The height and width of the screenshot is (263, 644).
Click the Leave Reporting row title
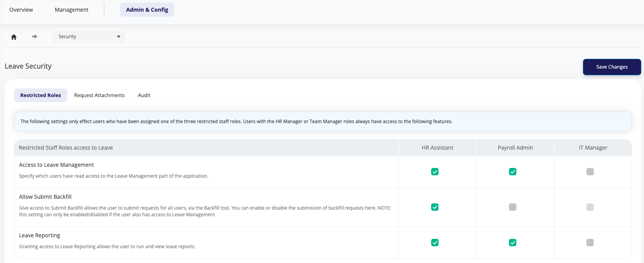coord(40,235)
